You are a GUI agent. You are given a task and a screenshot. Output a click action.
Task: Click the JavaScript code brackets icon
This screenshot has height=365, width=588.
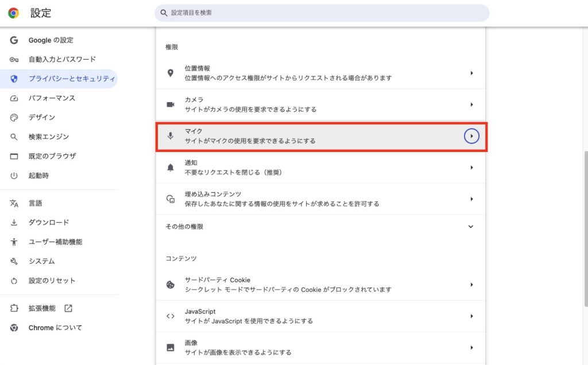(170, 316)
